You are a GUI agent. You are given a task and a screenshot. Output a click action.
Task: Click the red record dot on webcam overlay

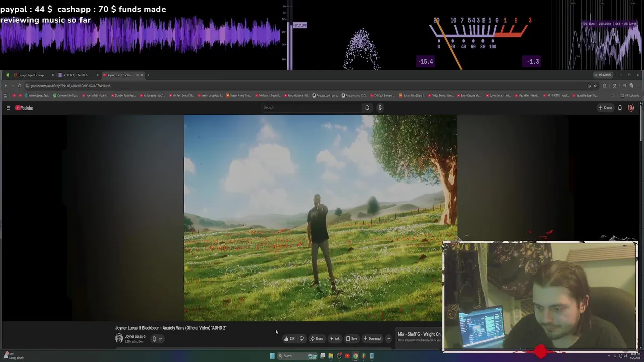[540, 351]
